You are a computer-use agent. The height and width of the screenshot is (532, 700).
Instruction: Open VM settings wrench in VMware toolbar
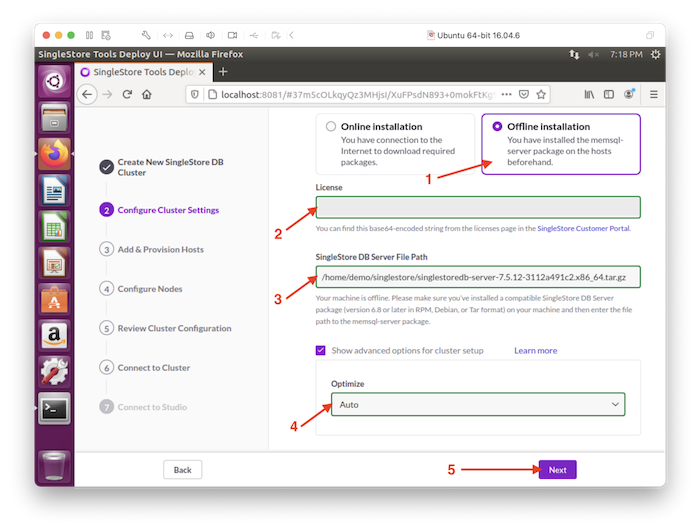(x=146, y=35)
